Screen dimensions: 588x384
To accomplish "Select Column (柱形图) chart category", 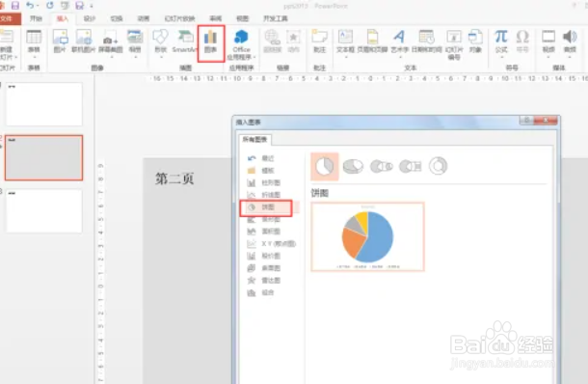I will [x=270, y=182].
